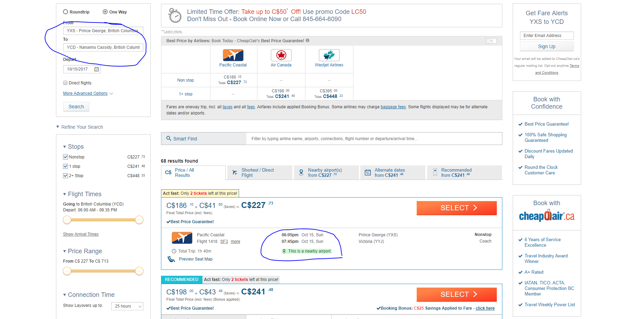Click the Enter Email Address field

point(546,36)
